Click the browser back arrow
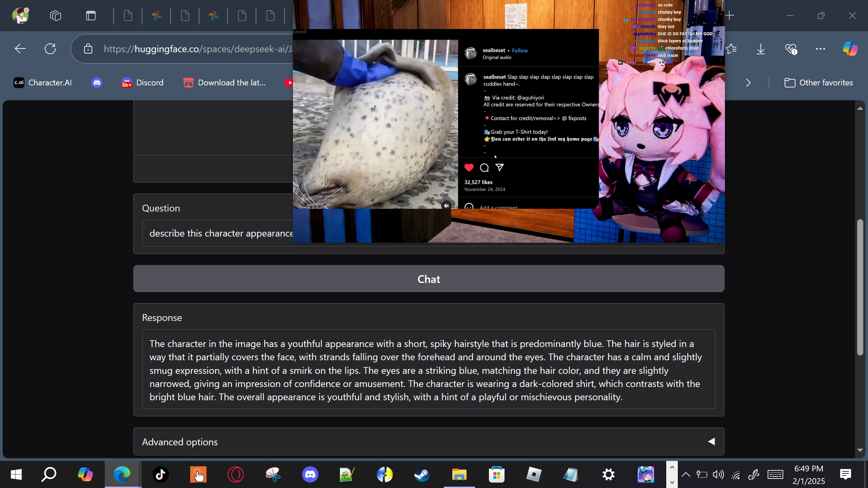This screenshot has height=488, width=868. pos(20,49)
